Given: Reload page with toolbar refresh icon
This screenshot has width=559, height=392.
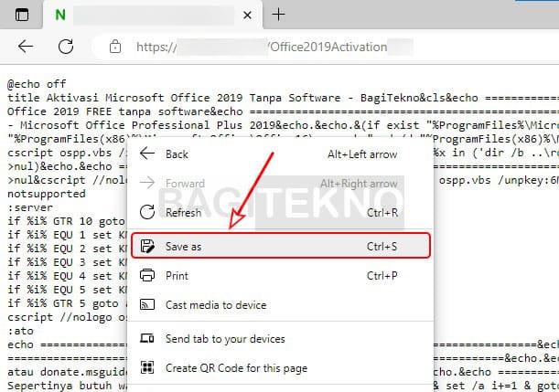Looking at the screenshot, I should (66, 47).
